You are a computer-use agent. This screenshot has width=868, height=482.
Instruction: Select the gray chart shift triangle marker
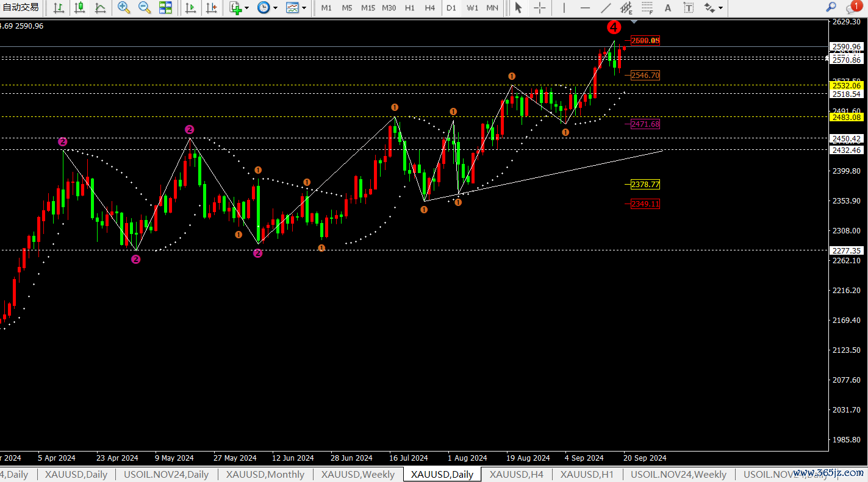634,21
